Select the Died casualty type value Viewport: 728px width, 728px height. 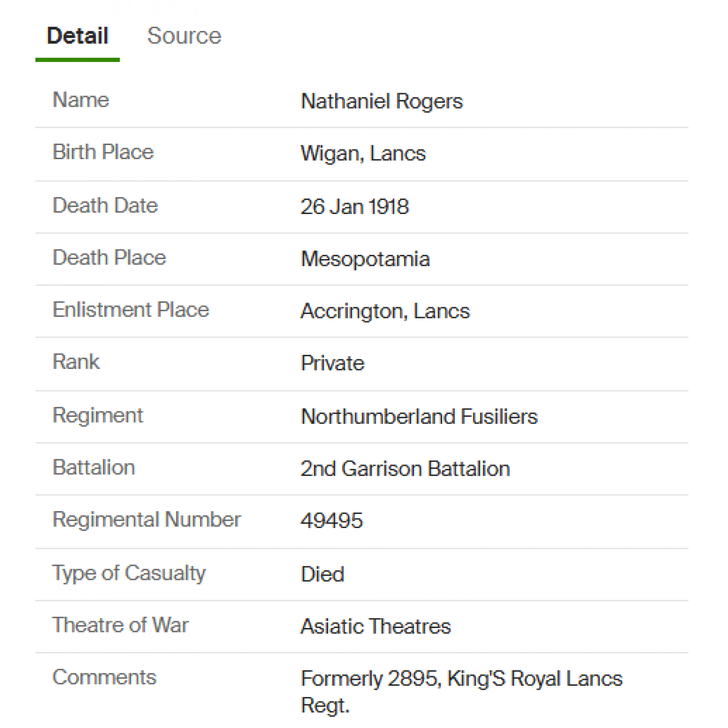323,575
